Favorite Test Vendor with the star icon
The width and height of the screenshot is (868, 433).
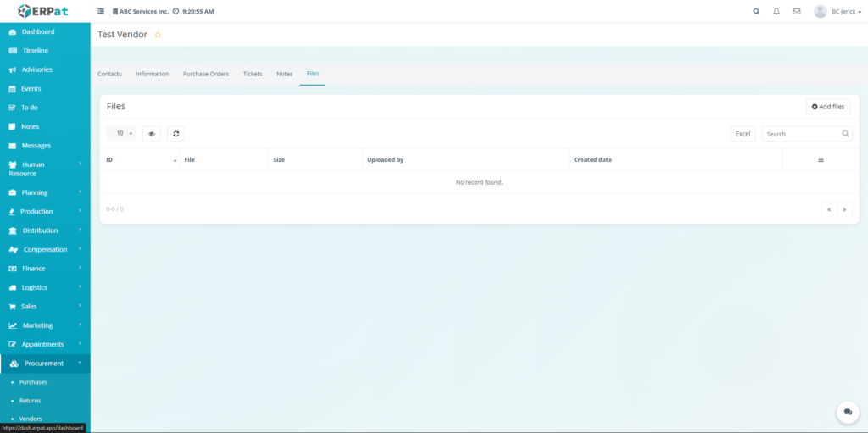[158, 35]
